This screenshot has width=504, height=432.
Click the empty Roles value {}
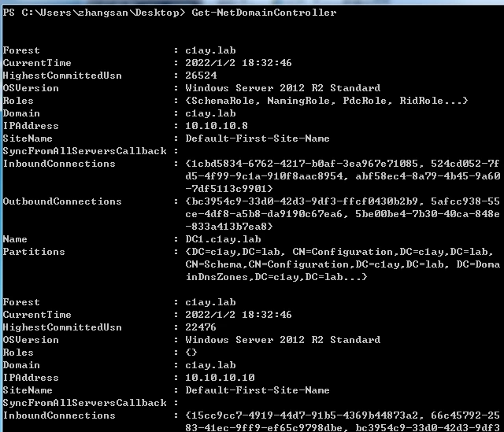click(191, 353)
